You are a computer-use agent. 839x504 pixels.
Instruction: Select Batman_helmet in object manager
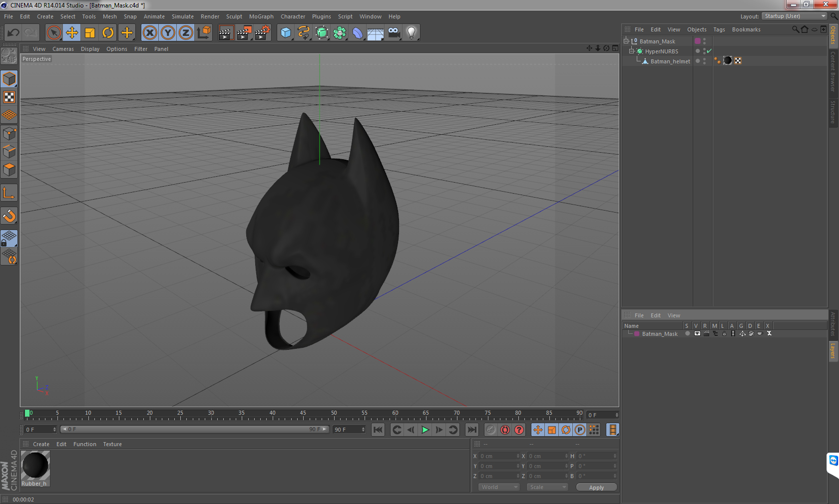[x=670, y=61]
